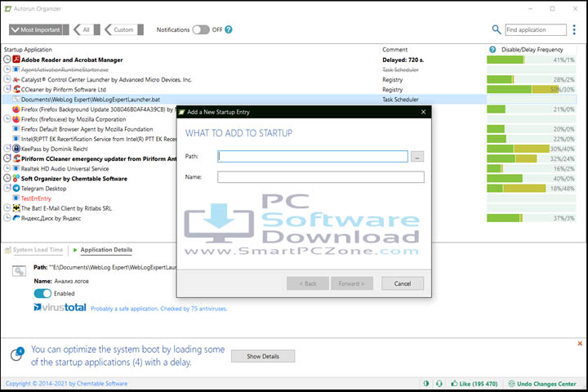Click the browse button next to Path
Image resolution: width=588 pixels, height=392 pixels.
coord(417,157)
